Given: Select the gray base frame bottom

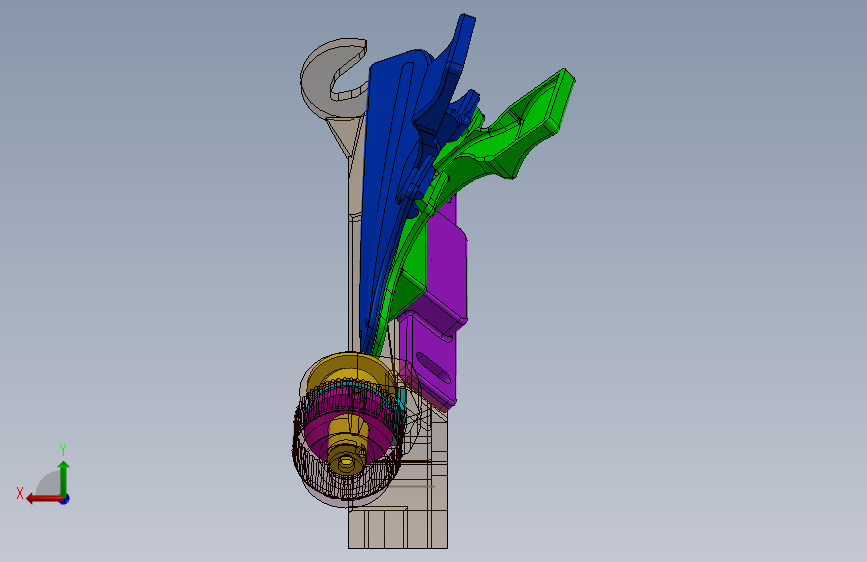Looking at the screenshot, I should point(398,528).
